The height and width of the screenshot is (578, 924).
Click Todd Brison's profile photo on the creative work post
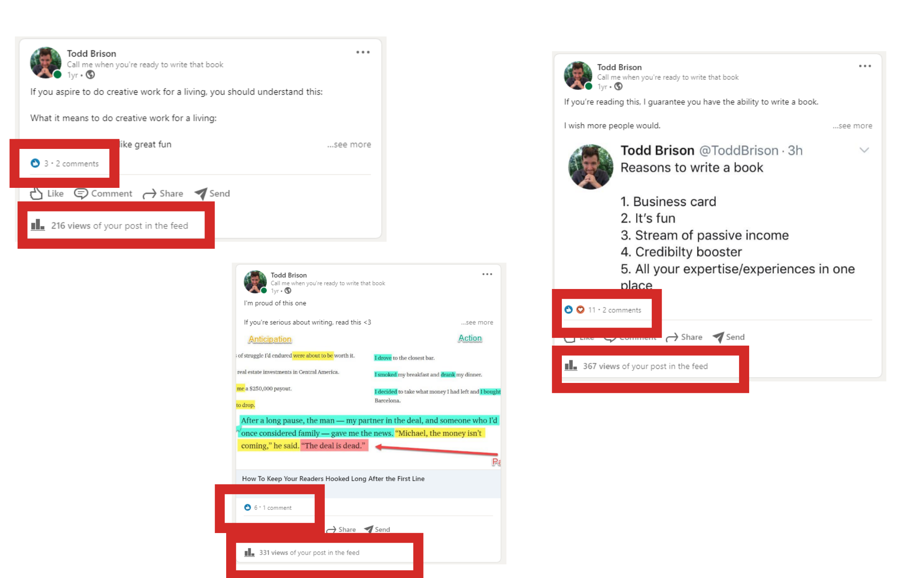pyautogui.click(x=46, y=63)
